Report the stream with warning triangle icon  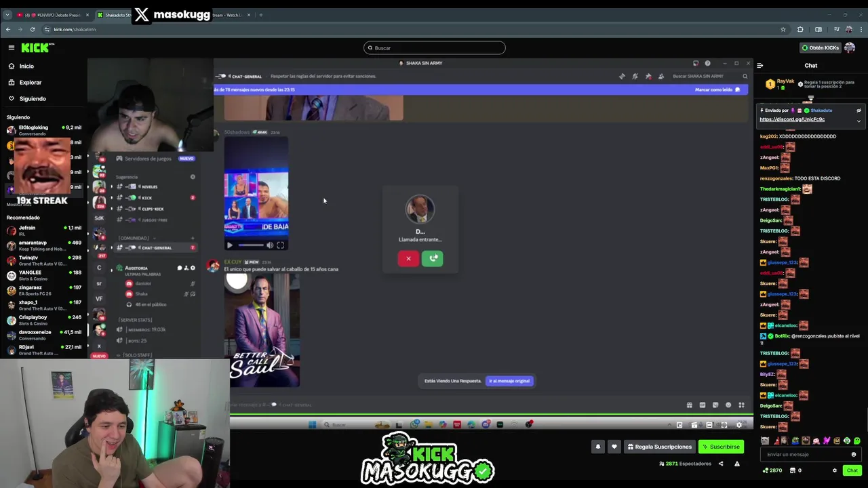[737, 464]
